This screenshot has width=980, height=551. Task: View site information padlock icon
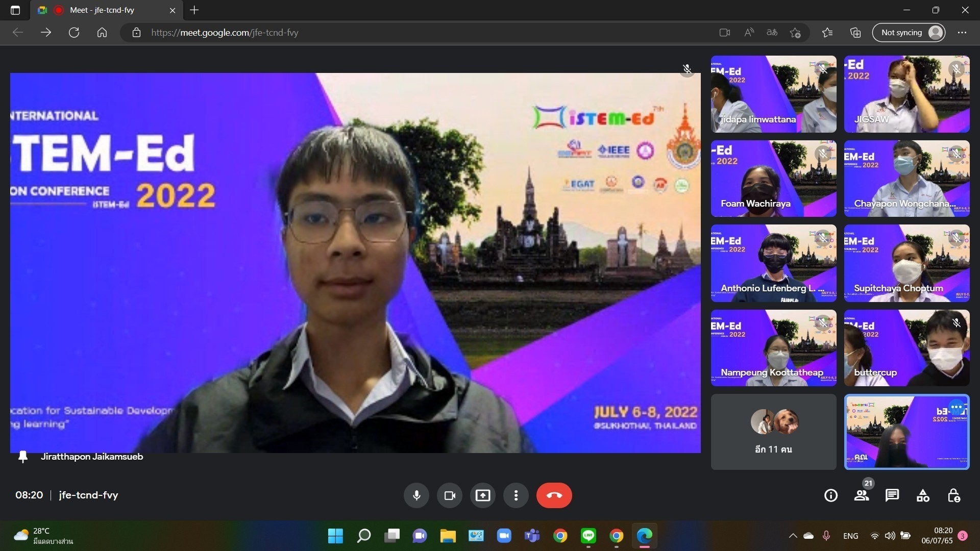[x=136, y=33]
